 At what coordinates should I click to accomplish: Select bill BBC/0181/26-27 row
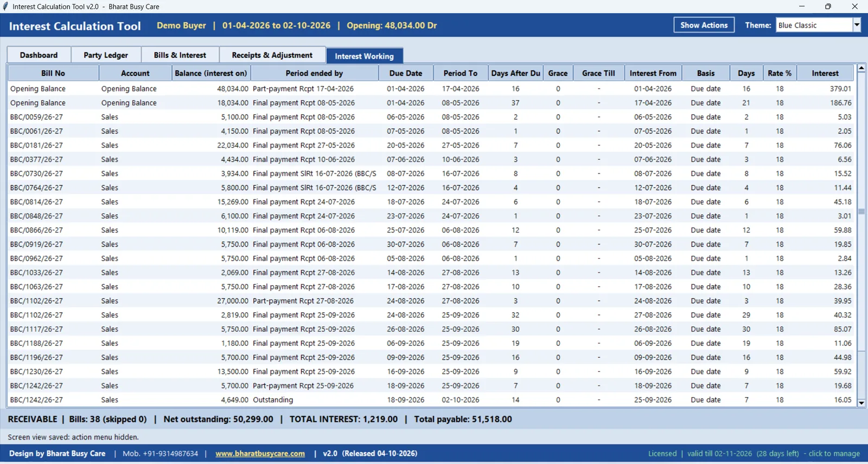pos(431,145)
